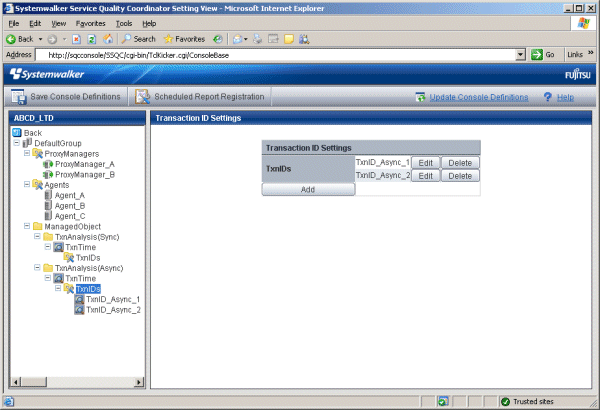Click the TxnID_Async_1 item icon
600x410 pixels.
(x=79, y=299)
